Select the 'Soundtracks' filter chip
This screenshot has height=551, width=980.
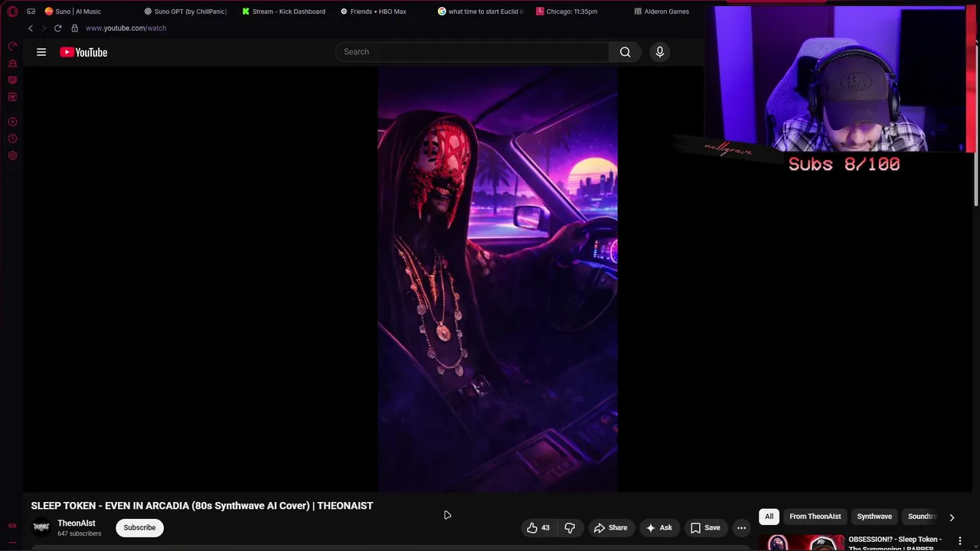[x=922, y=517]
